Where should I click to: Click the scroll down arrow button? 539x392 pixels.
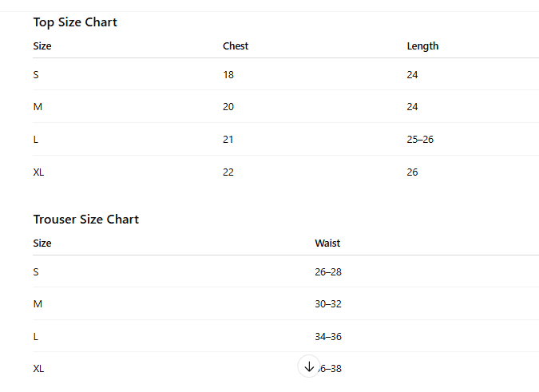(x=309, y=366)
